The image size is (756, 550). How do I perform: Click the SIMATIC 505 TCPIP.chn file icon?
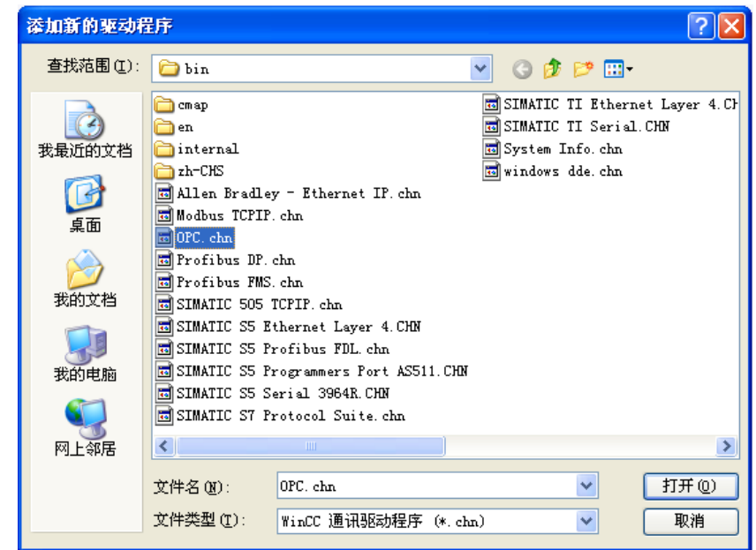[x=164, y=305]
